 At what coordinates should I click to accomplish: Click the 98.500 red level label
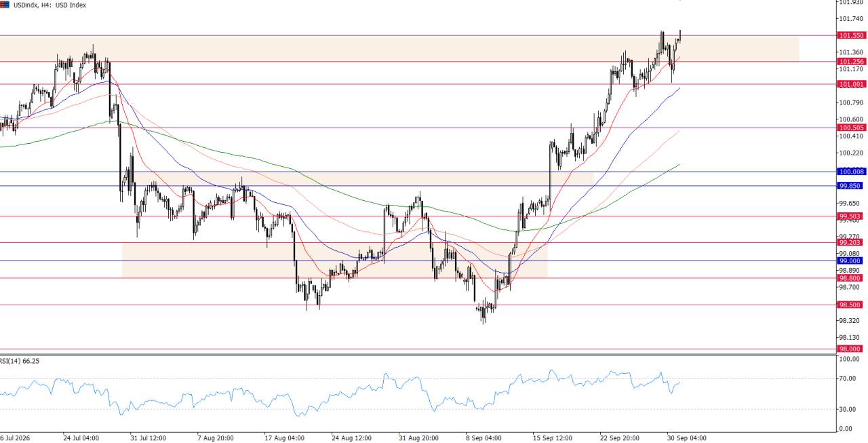tap(850, 305)
